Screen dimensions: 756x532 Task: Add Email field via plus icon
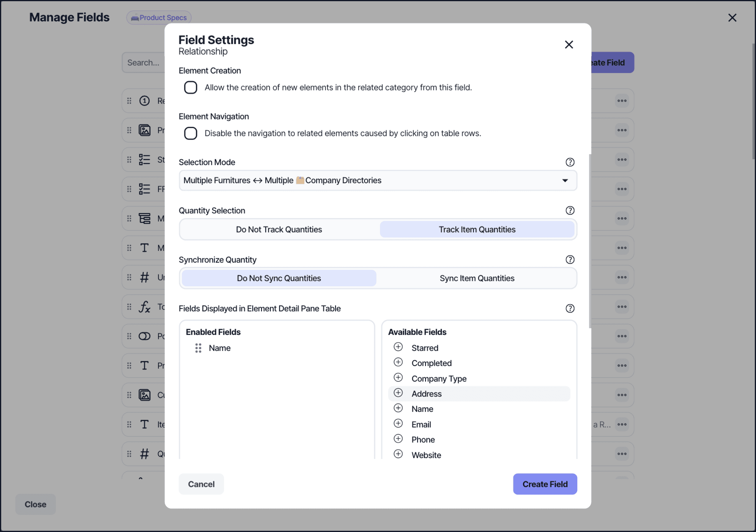(x=398, y=423)
